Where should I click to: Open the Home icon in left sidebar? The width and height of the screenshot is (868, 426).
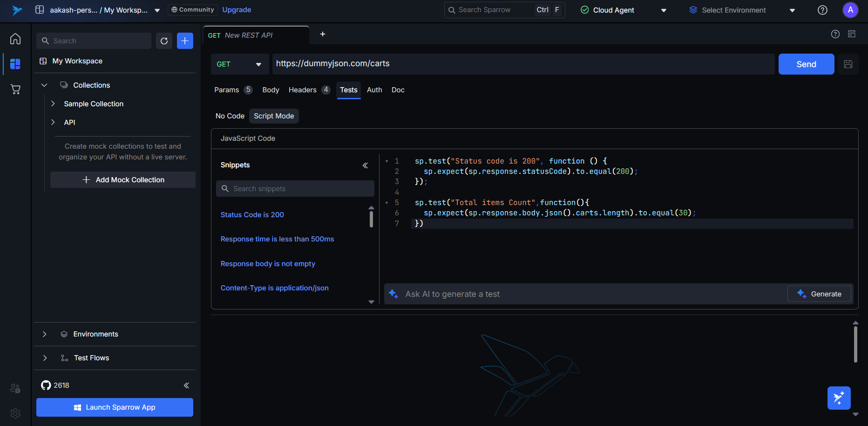click(15, 39)
